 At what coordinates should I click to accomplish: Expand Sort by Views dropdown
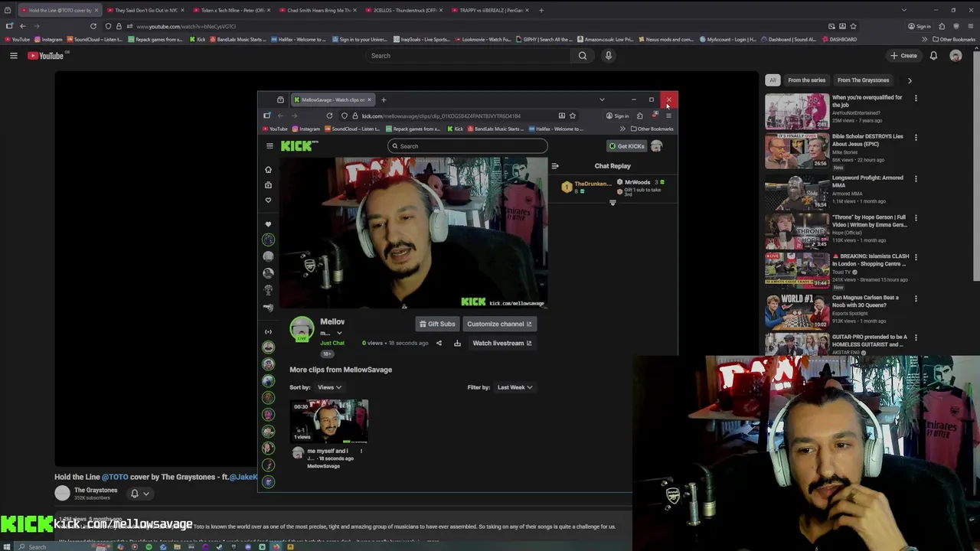330,387
